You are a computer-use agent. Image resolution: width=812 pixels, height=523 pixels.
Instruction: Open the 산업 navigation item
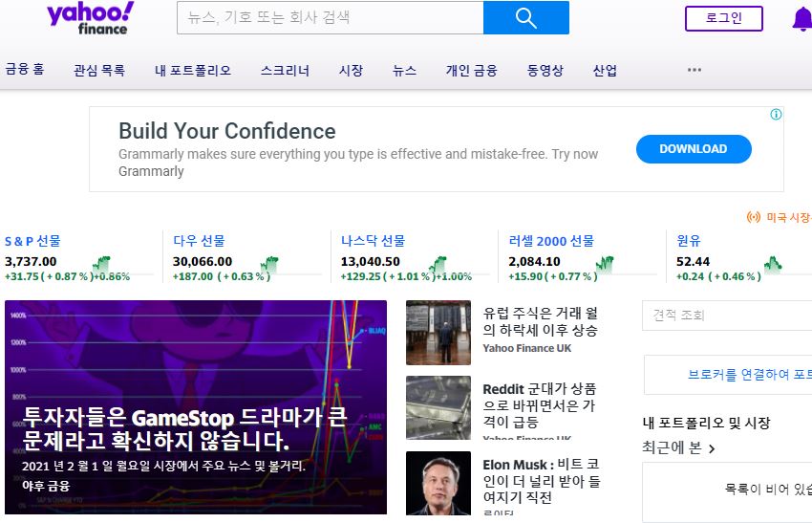[x=605, y=70]
